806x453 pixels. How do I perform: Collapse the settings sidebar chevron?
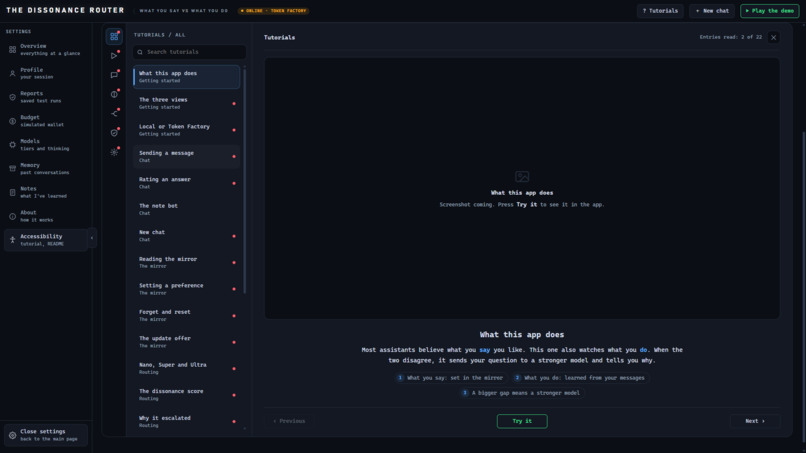(92, 238)
